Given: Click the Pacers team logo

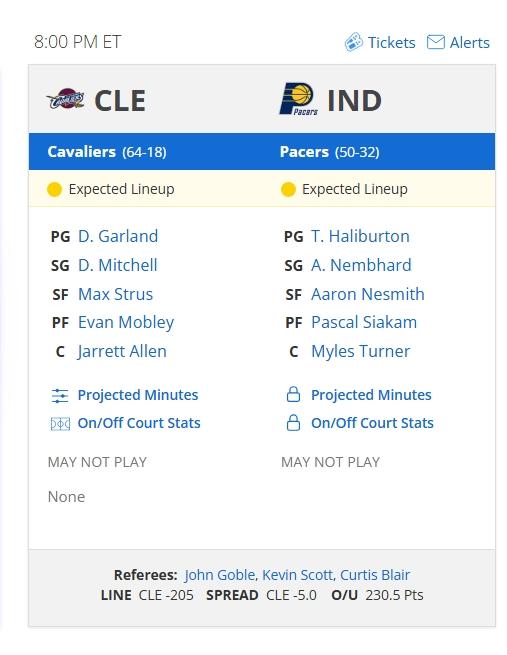Looking at the screenshot, I should (x=299, y=99).
